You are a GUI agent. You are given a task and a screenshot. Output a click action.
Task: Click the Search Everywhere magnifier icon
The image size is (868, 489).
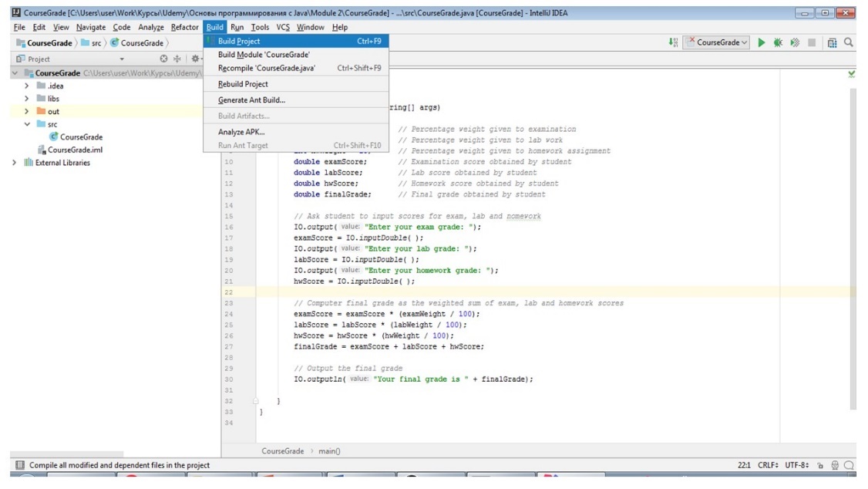[x=849, y=42]
